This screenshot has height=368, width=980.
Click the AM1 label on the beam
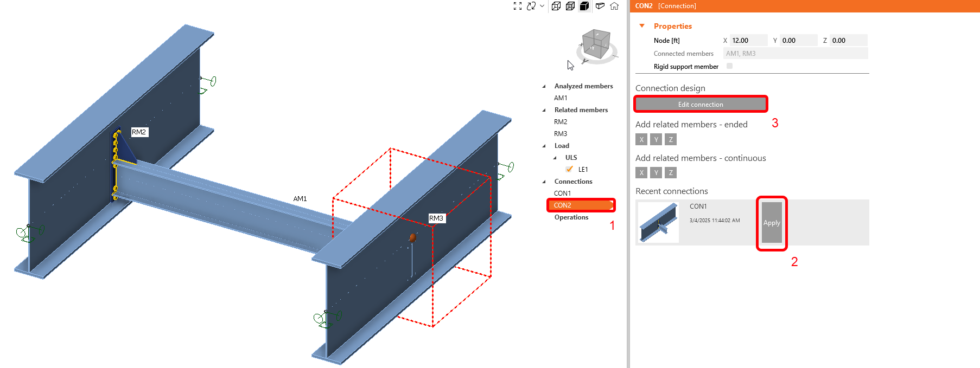300,199
